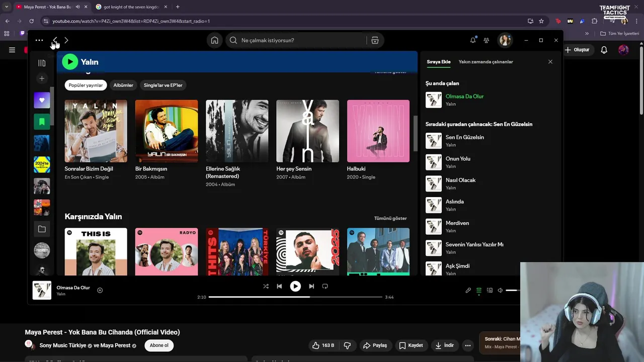This screenshot has height=362, width=644.
Task: Open now-playing album art thumbnail
Action: [42, 291]
